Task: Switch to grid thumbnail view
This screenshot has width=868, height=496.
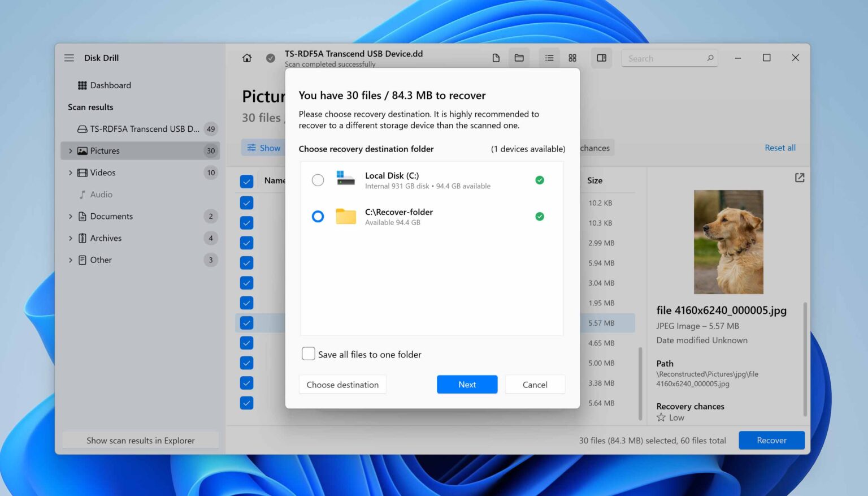Action: (572, 58)
